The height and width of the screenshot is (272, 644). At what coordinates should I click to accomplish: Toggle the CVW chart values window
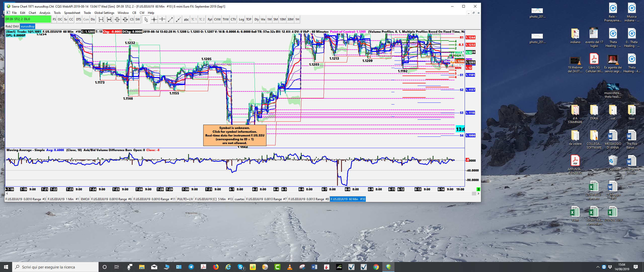(217, 19)
